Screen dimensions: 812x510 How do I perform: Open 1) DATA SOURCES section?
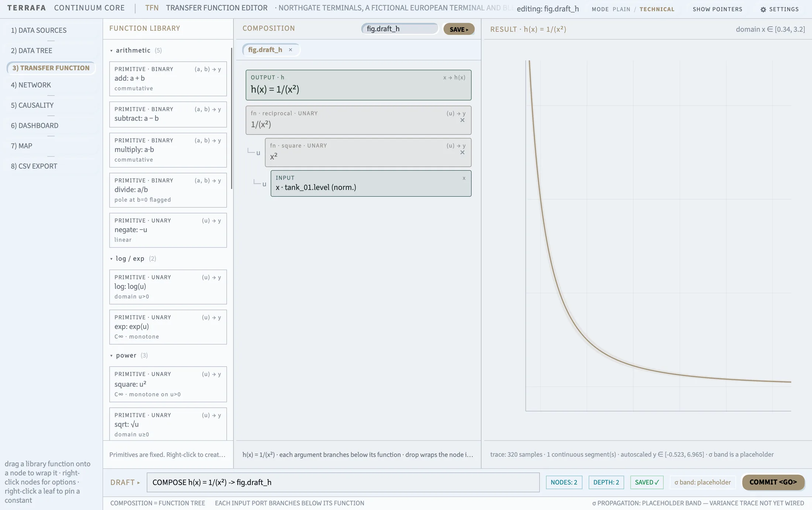[x=51, y=30]
